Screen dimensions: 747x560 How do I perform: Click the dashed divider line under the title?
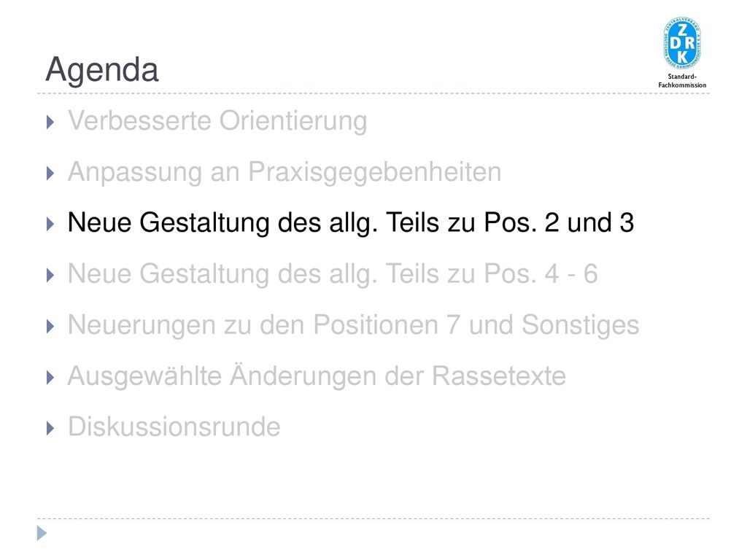point(373,93)
